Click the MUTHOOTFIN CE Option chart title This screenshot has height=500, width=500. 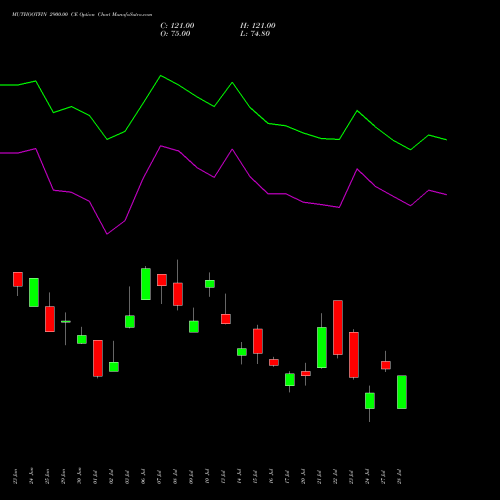pyautogui.click(x=82, y=15)
